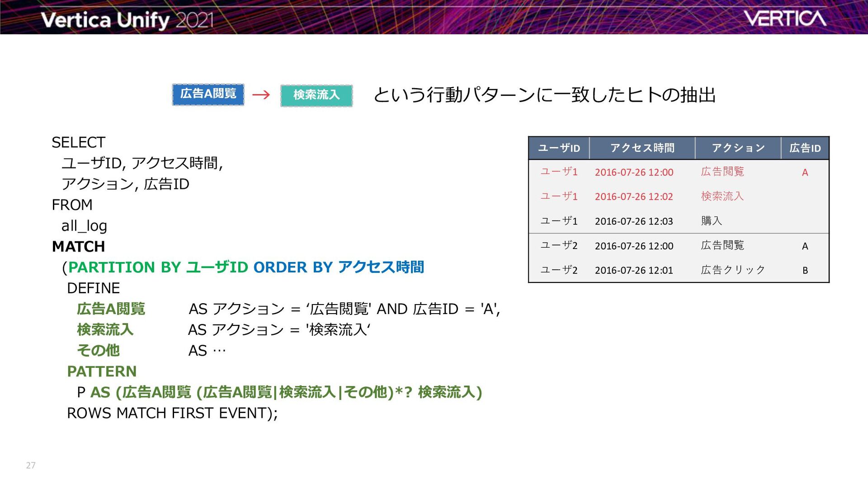Screen dimensions: 868x488
Task: Click red timestamp 2016-07-26 12:00
Action: [634, 172]
